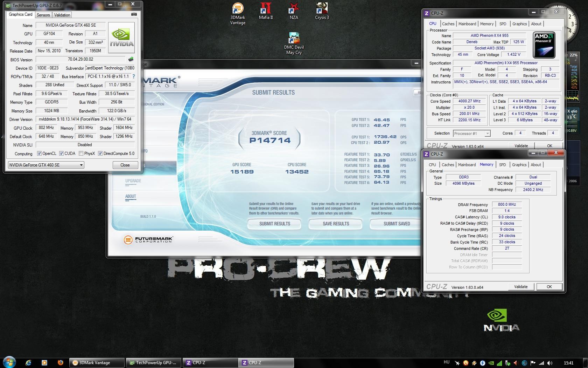Viewport: 588px width, 368px height.
Task: Click the GPU name field in GPU-Z
Action: pyautogui.click(x=71, y=25)
